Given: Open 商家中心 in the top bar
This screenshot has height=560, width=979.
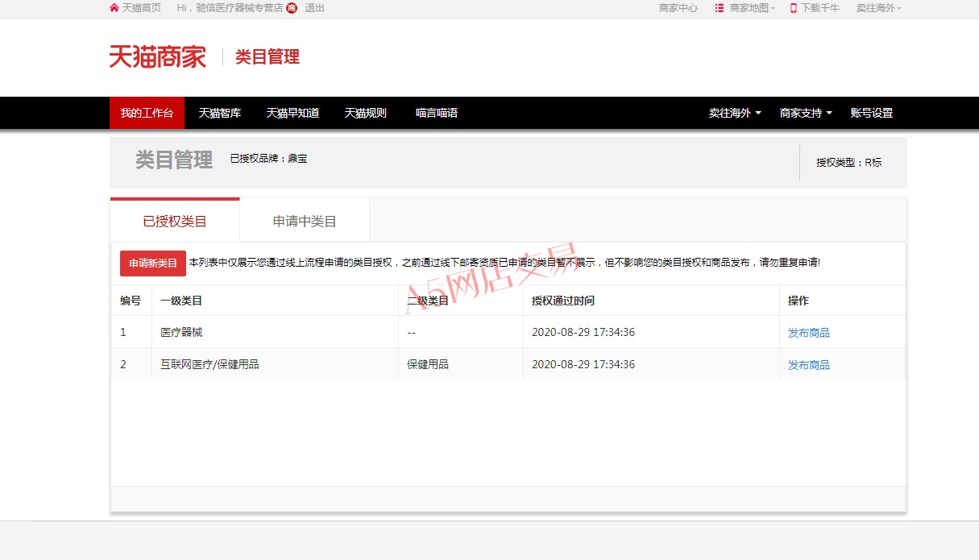Looking at the screenshot, I should (678, 8).
